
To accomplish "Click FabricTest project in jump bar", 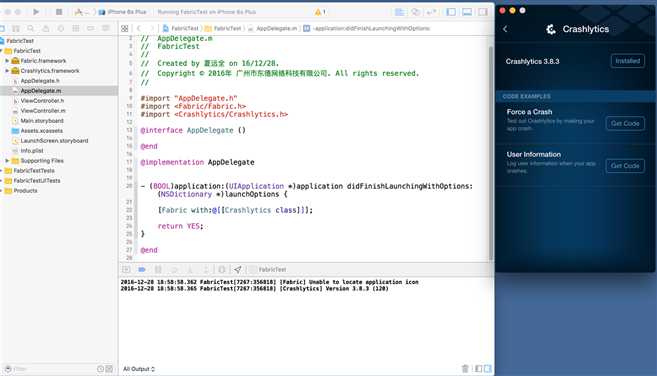I will pyautogui.click(x=181, y=29).
